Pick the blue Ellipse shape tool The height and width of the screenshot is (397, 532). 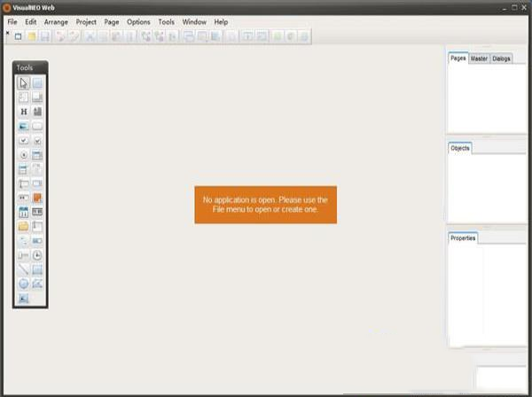tap(24, 284)
